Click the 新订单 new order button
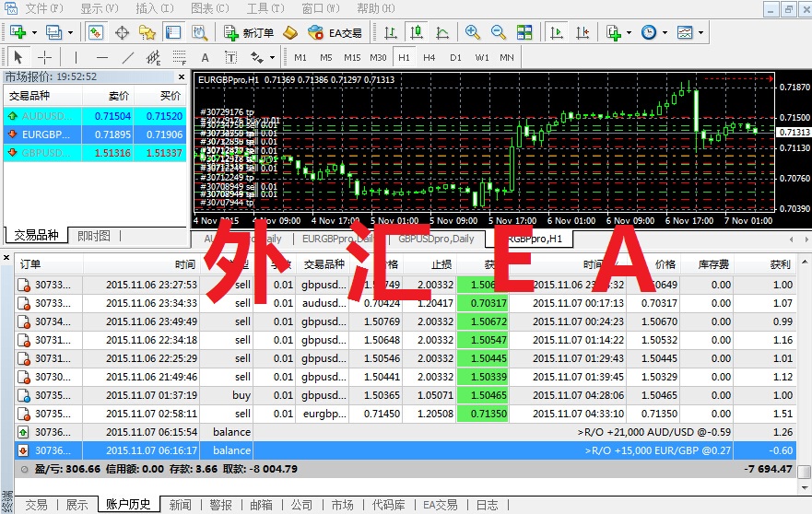This screenshot has height=514, width=812. (249, 32)
